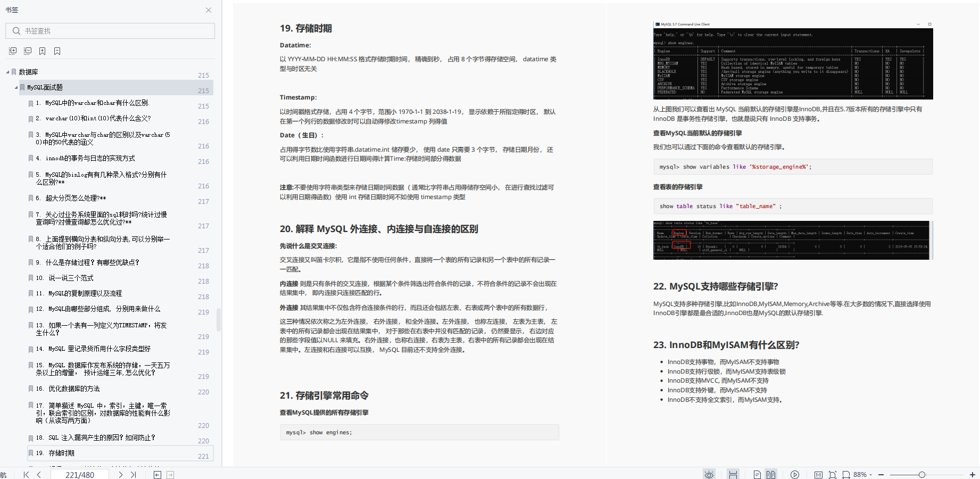Open bookmark 13 TIMESTAMP列
Screen dimensions: 980x479
tap(101, 329)
